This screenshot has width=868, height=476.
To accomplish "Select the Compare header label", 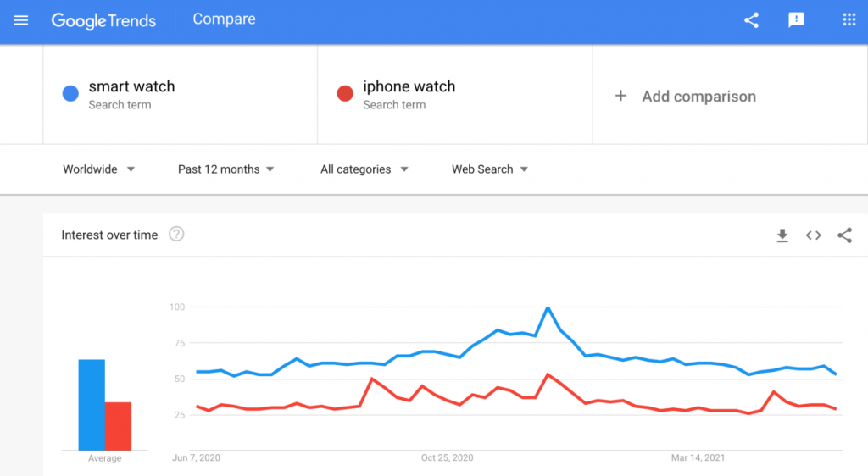I will pos(224,19).
